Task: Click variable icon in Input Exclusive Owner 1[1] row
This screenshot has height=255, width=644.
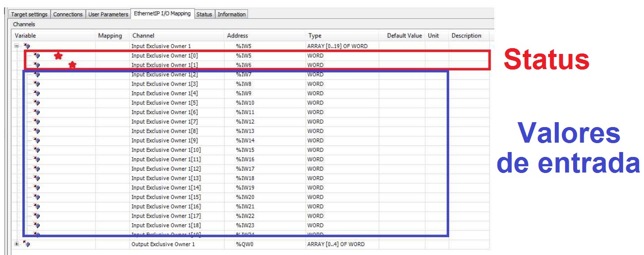Action: pos(37,65)
